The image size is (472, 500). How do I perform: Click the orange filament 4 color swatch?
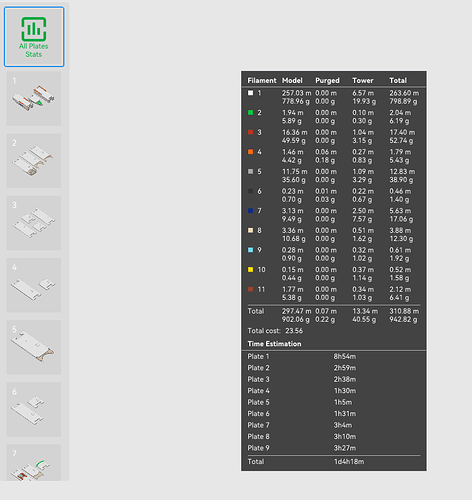coord(250,152)
